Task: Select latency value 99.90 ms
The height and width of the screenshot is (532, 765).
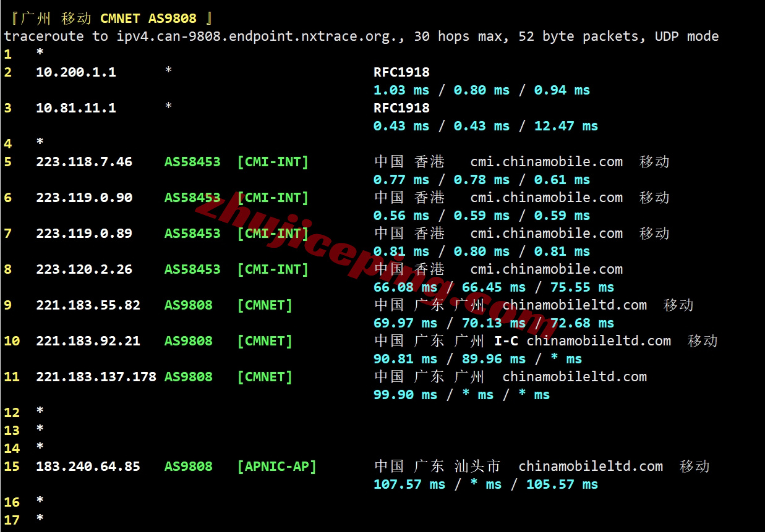Action: (405, 395)
